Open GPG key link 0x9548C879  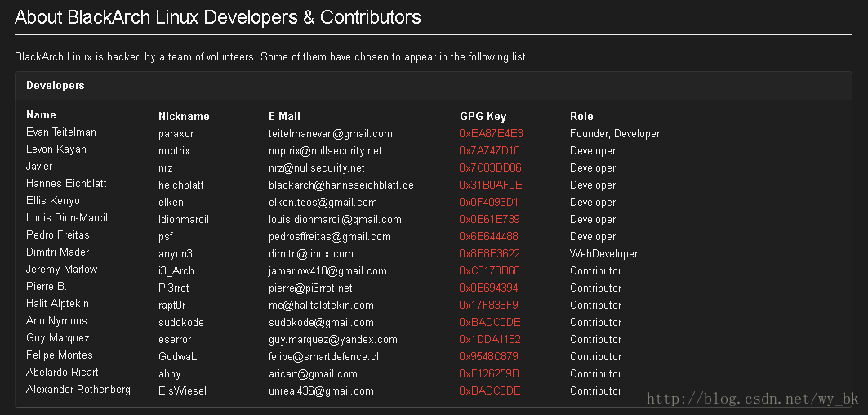pos(489,357)
